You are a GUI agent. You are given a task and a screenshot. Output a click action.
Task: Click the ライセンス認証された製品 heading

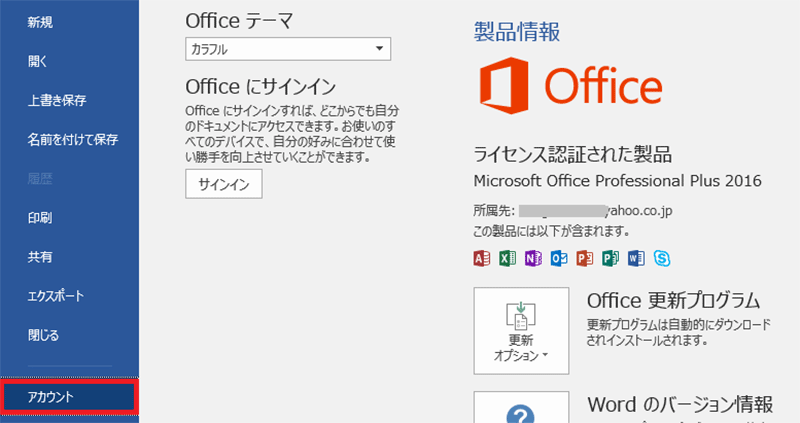coord(572,154)
